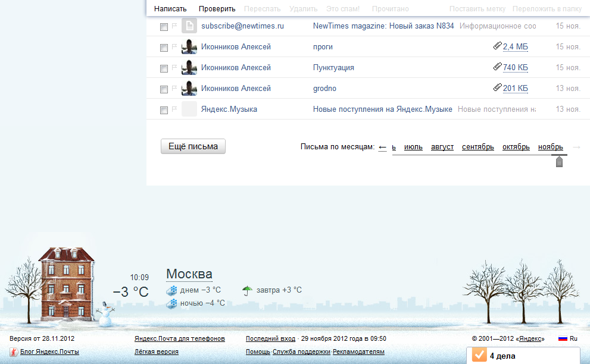Open Блог Яндекс.Почты link
This screenshot has height=364, width=590.
click(x=49, y=352)
